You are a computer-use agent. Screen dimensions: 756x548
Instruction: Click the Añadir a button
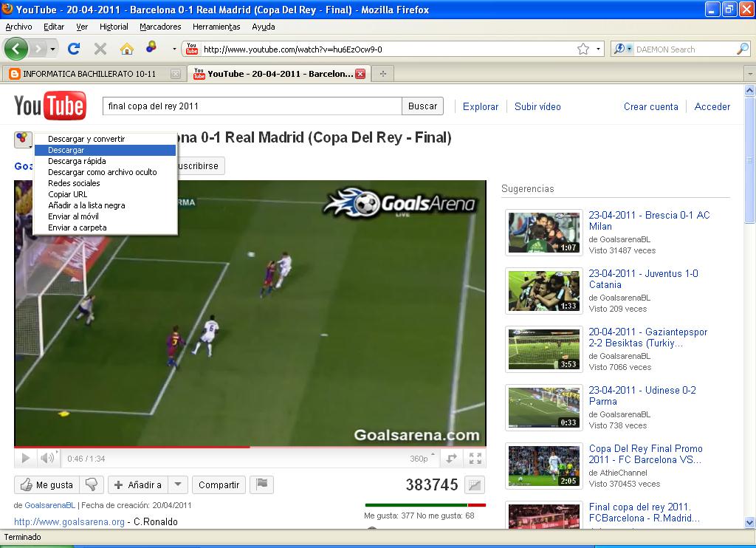(x=138, y=484)
